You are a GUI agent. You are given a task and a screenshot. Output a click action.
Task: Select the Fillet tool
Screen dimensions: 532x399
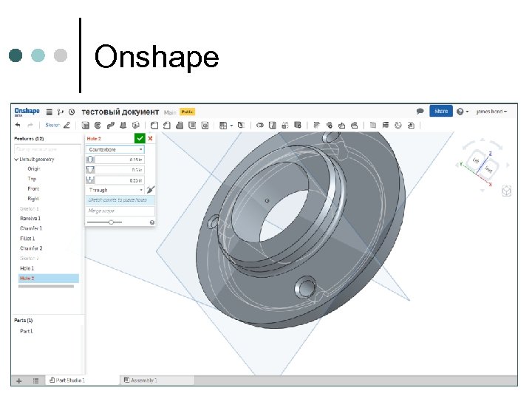point(154,126)
